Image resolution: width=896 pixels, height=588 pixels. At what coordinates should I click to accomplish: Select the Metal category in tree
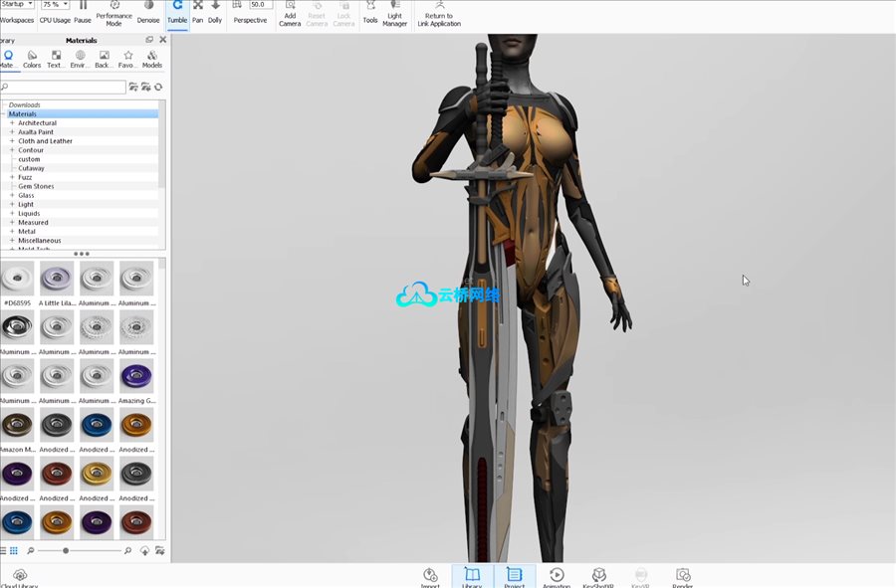tap(27, 232)
